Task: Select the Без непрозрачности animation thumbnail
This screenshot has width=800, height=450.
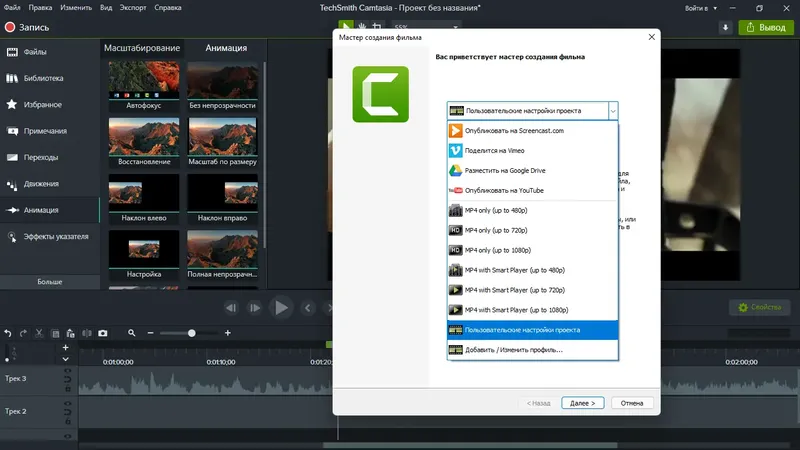Action: [x=222, y=86]
